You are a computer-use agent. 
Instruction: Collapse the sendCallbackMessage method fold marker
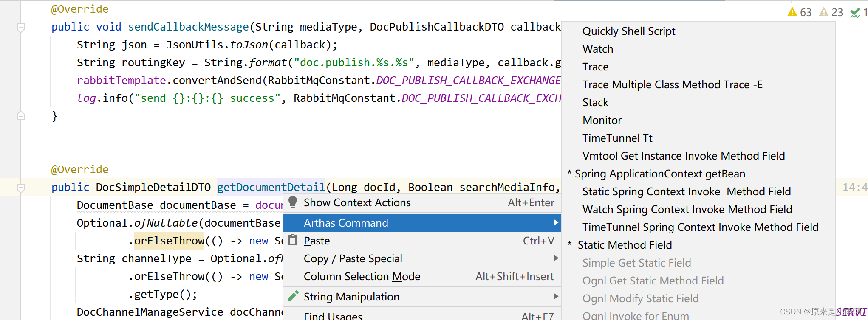(x=20, y=27)
